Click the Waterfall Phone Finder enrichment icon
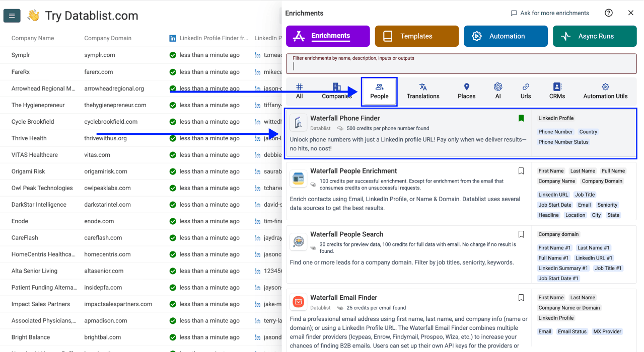This screenshot has height=352, width=644. pos(298,122)
